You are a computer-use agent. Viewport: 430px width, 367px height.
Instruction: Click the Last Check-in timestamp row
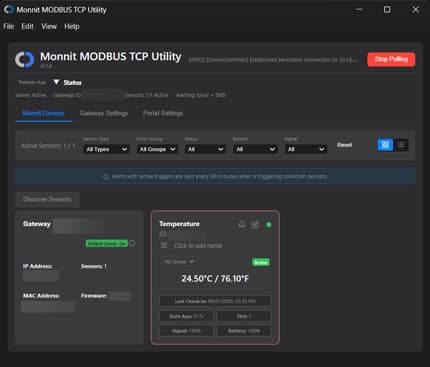click(215, 301)
